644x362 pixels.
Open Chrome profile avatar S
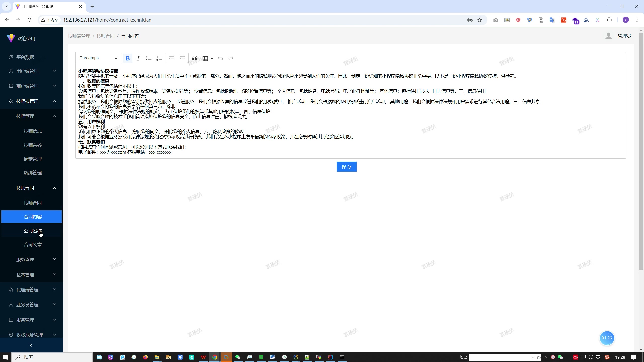626,20
